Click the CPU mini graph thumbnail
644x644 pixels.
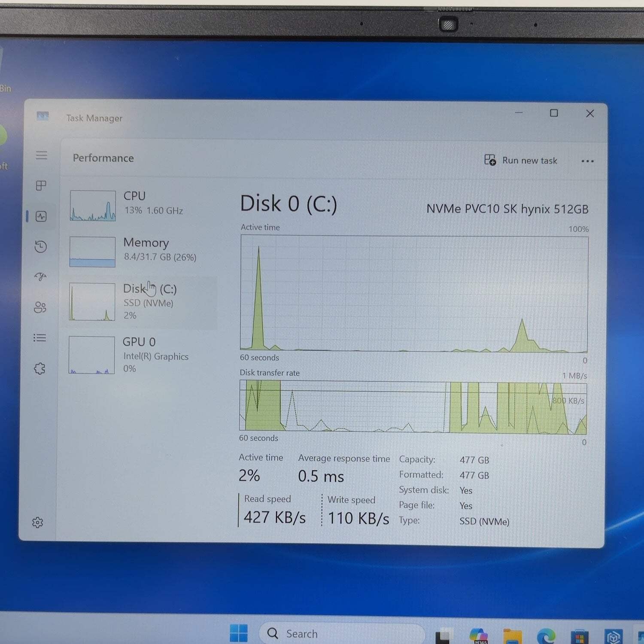(93, 206)
